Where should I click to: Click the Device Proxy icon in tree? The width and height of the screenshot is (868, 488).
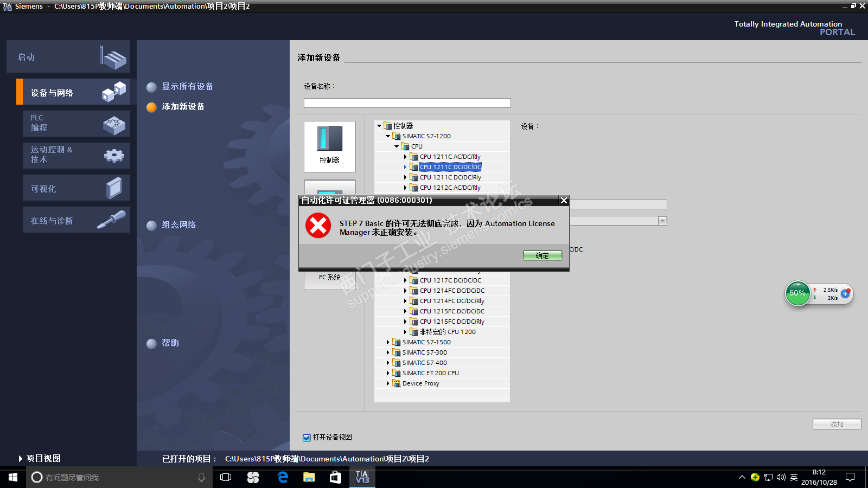pyautogui.click(x=397, y=383)
